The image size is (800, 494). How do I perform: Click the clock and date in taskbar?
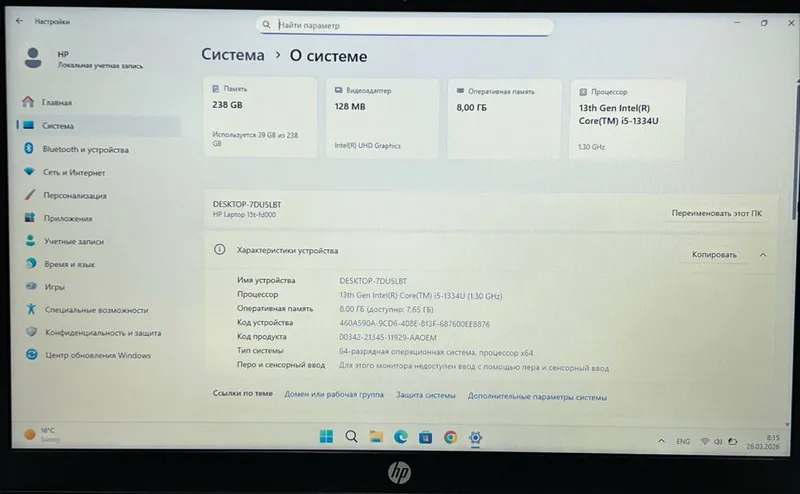click(x=763, y=442)
